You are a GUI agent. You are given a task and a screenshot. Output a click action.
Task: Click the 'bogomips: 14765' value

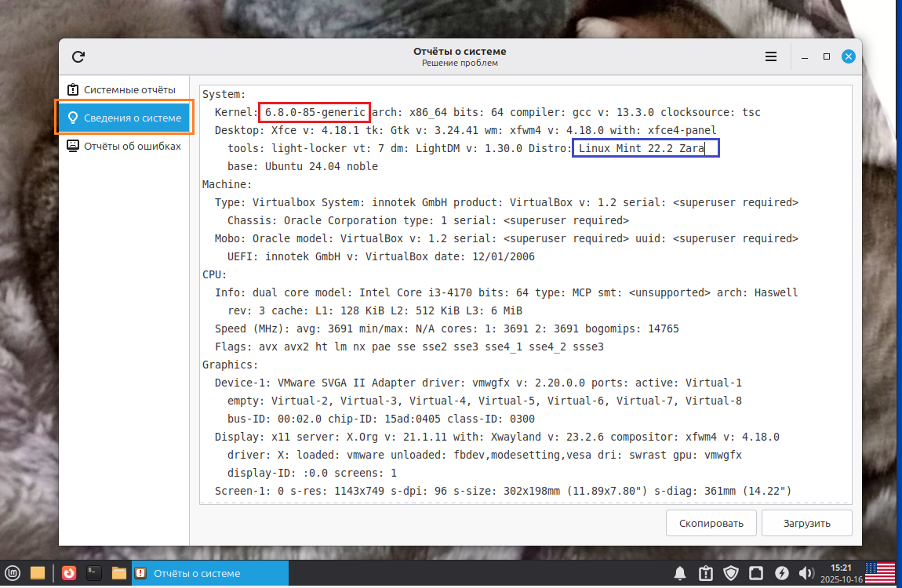point(631,328)
